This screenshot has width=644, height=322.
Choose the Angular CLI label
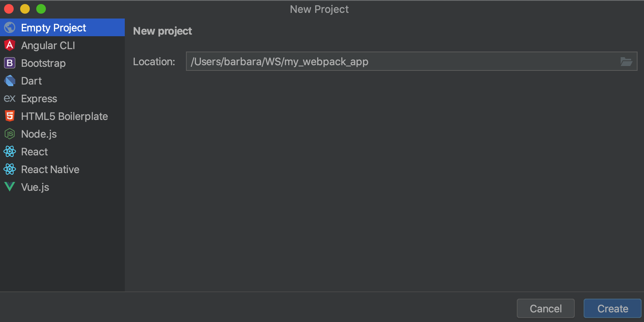click(x=48, y=45)
